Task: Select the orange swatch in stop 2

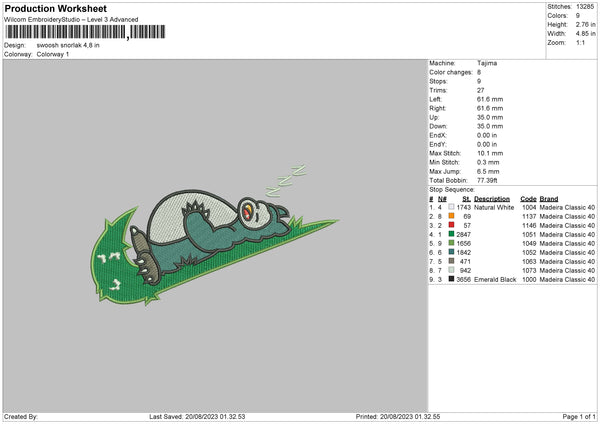Action: pyautogui.click(x=451, y=216)
